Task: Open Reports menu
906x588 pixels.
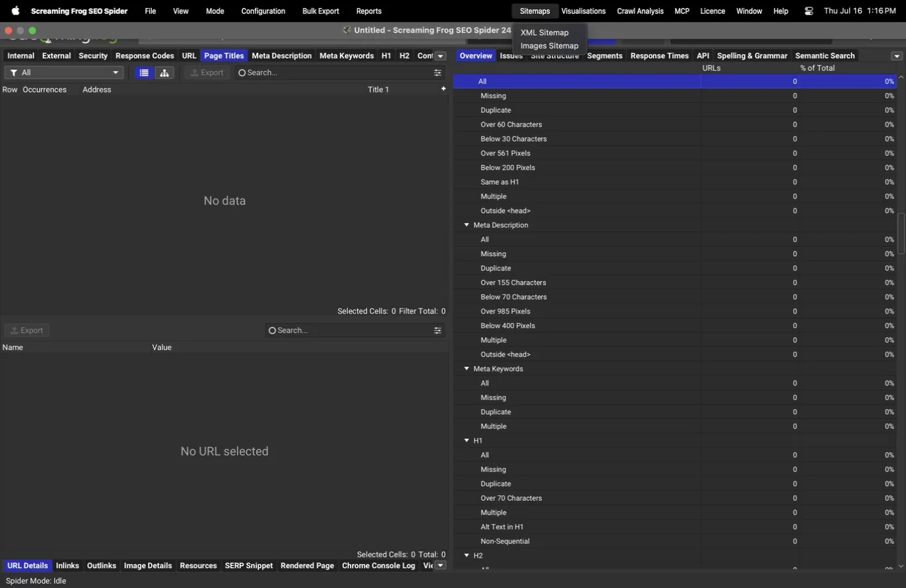Action: (x=368, y=11)
